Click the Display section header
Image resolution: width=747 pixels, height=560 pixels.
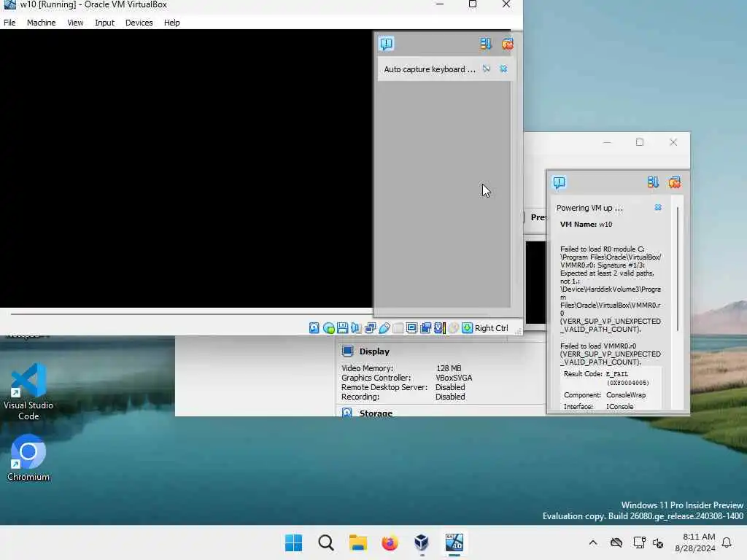pyautogui.click(x=374, y=351)
